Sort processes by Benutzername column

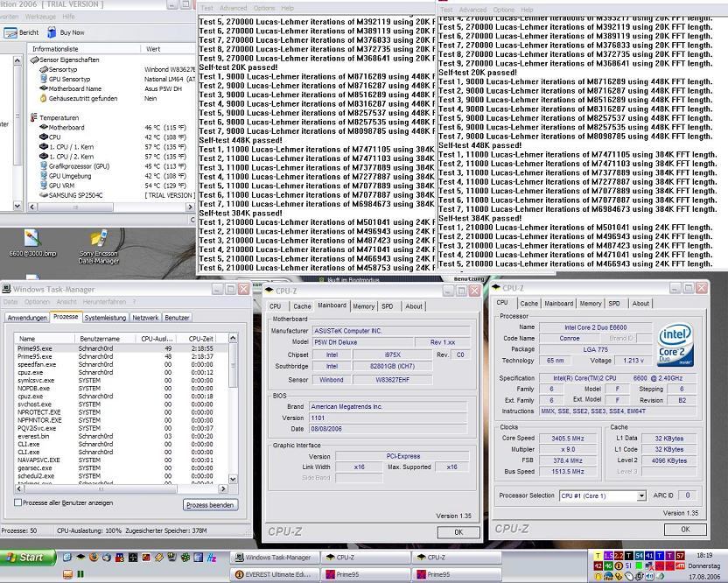[x=105, y=339]
